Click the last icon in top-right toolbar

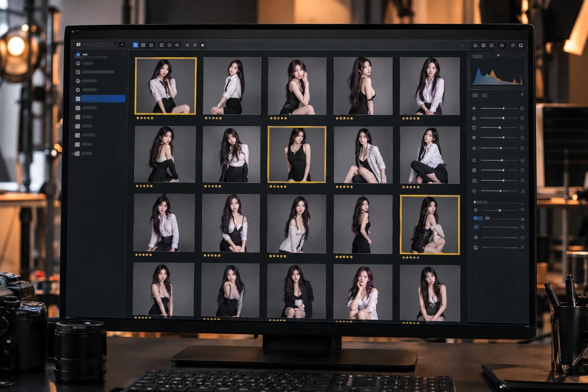pos(521,45)
